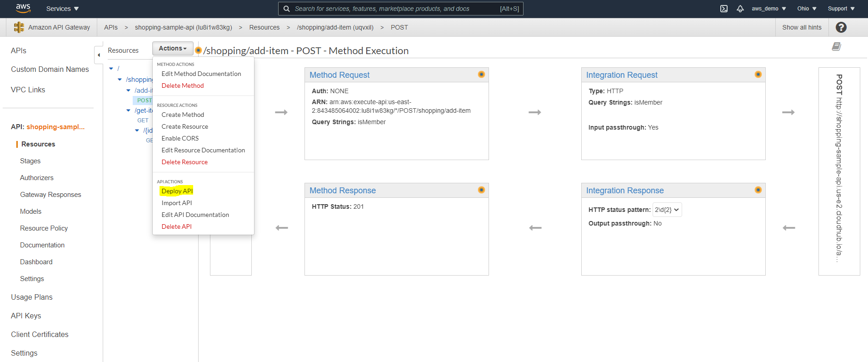Click the Method Request documentation dot icon

click(x=481, y=75)
